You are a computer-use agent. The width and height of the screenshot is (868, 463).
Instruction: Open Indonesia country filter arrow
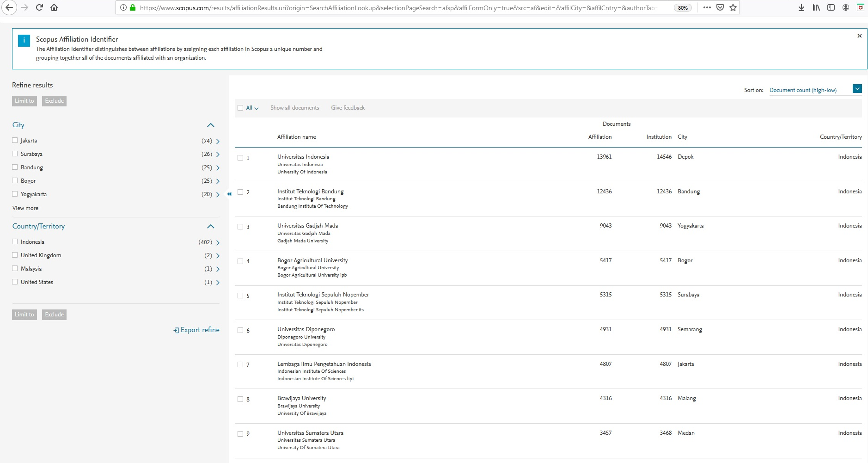218,242
